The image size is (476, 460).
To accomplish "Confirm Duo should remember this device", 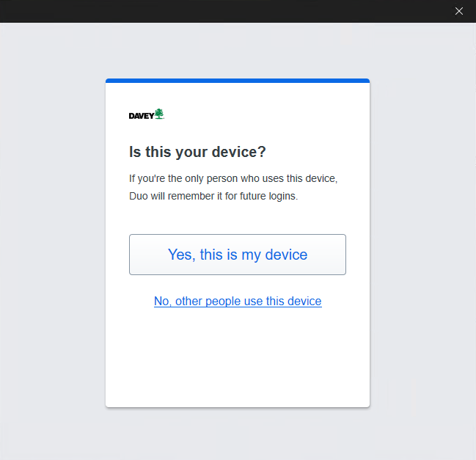I will [x=238, y=255].
